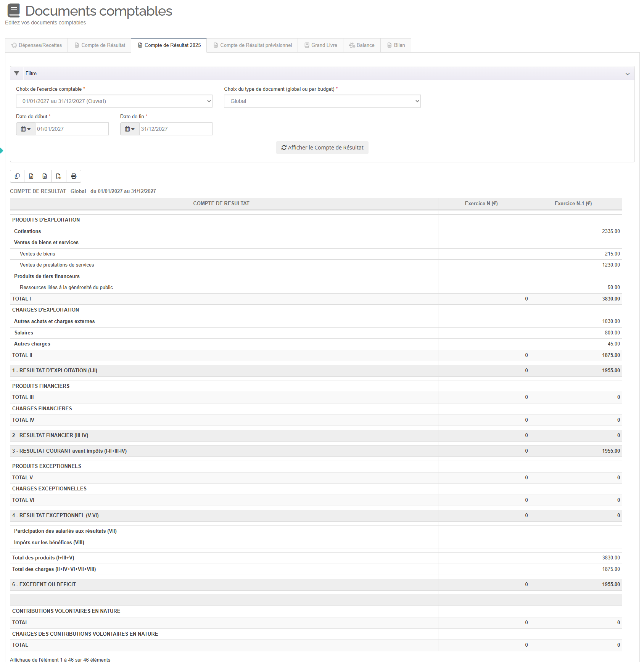
Task: Export the table to Excel
Action: pyautogui.click(x=31, y=176)
